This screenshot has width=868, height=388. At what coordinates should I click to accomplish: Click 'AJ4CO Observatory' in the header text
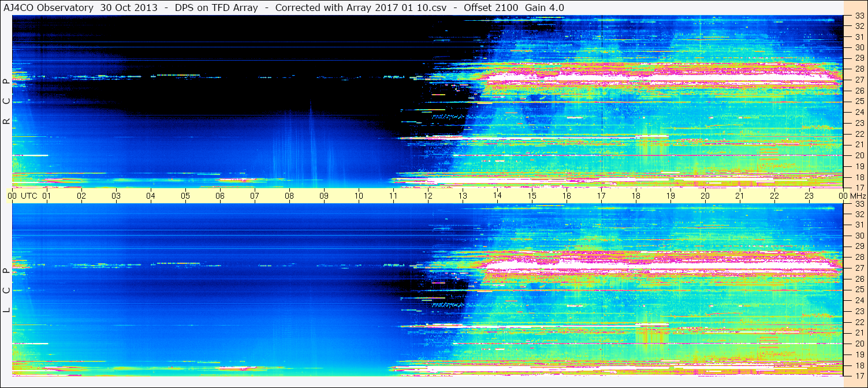point(49,8)
